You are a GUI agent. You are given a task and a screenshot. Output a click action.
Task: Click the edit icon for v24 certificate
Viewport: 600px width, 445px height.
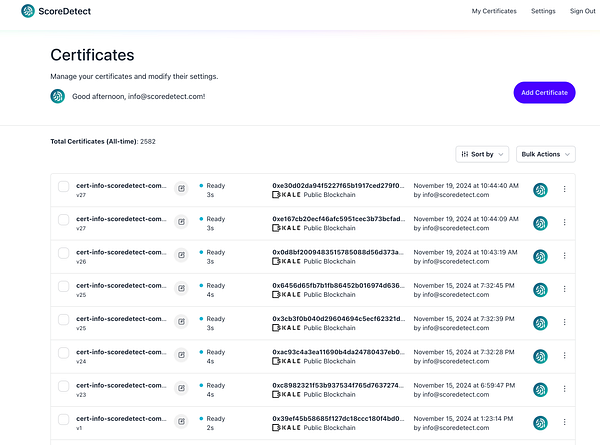[181, 355]
